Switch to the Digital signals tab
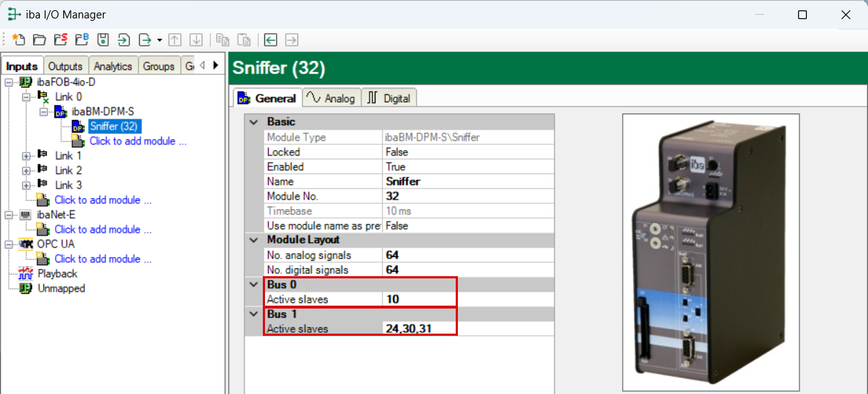The image size is (868, 394). click(x=389, y=99)
